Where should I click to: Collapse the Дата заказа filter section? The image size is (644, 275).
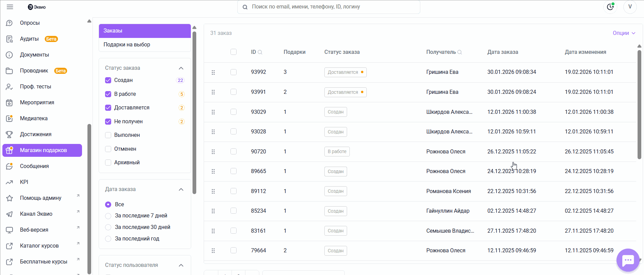pyautogui.click(x=181, y=189)
